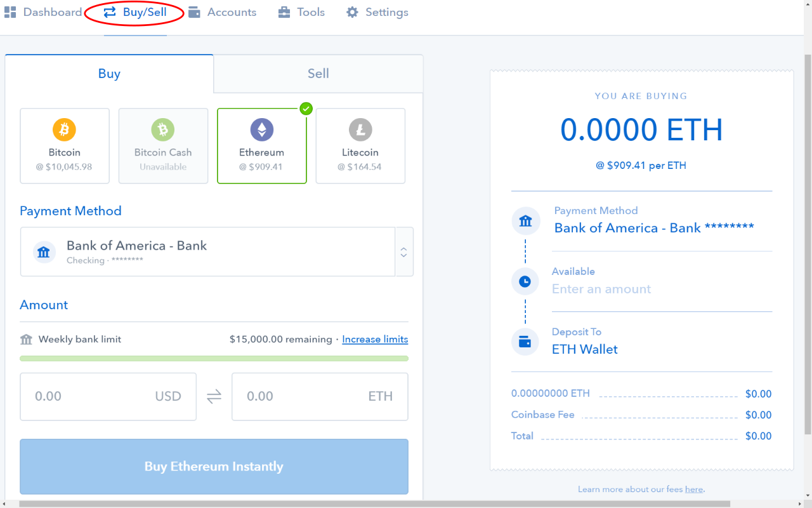Open the Increase limits link
812x508 pixels.
pos(374,339)
